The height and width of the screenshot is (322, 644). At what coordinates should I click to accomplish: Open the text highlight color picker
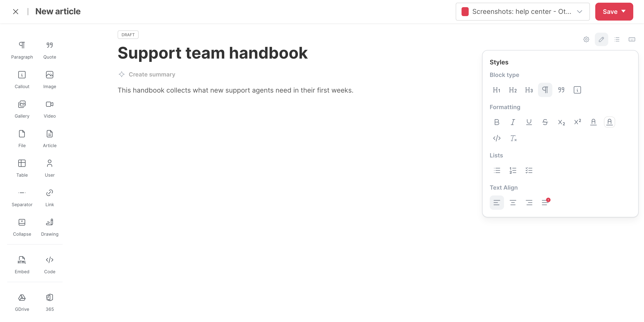[610, 122]
